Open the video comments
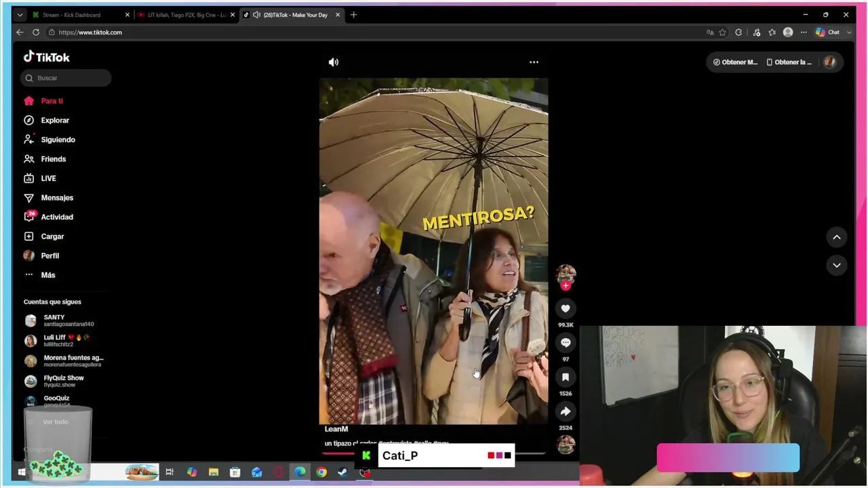 [566, 343]
